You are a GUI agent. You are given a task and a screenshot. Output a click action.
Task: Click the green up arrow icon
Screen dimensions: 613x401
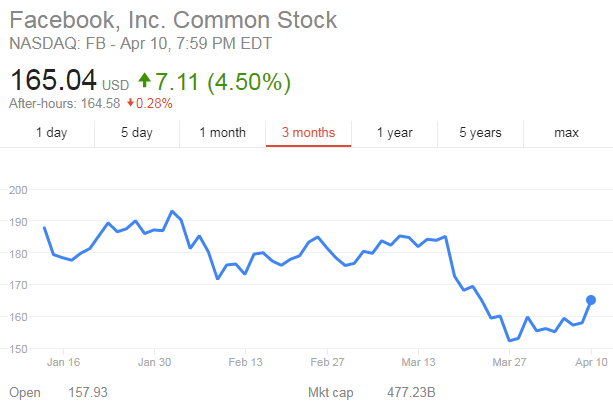click(145, 78)
